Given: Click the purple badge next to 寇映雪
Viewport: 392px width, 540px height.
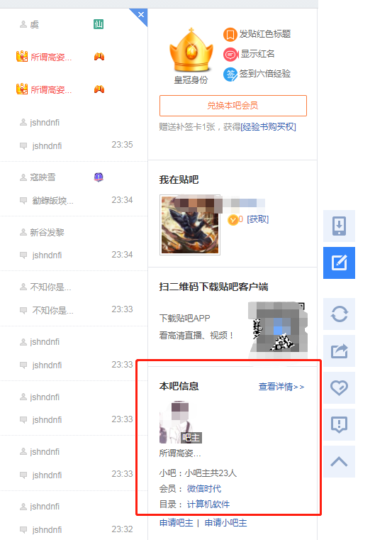Looking at the screenshot, I should pos(99,177).
